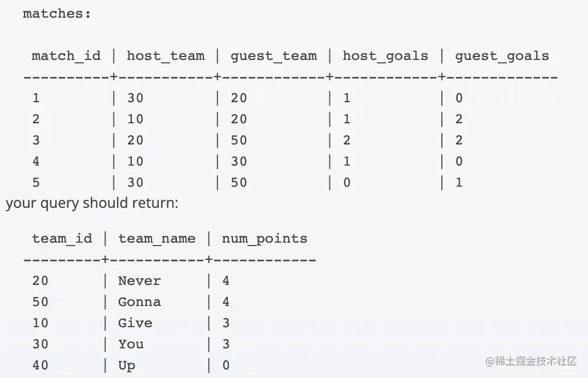
Task: Click team_id 40 in results table
Action: point(40,365)
